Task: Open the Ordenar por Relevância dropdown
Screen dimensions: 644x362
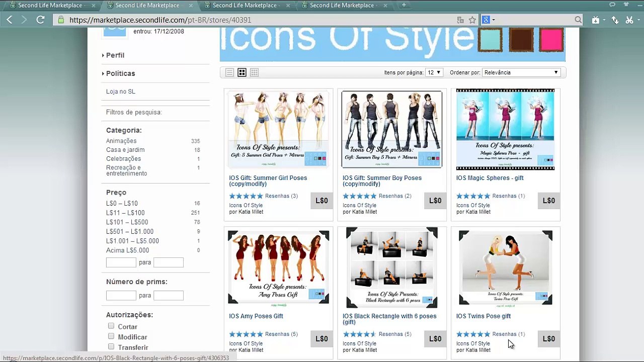Action: [521, 72]
